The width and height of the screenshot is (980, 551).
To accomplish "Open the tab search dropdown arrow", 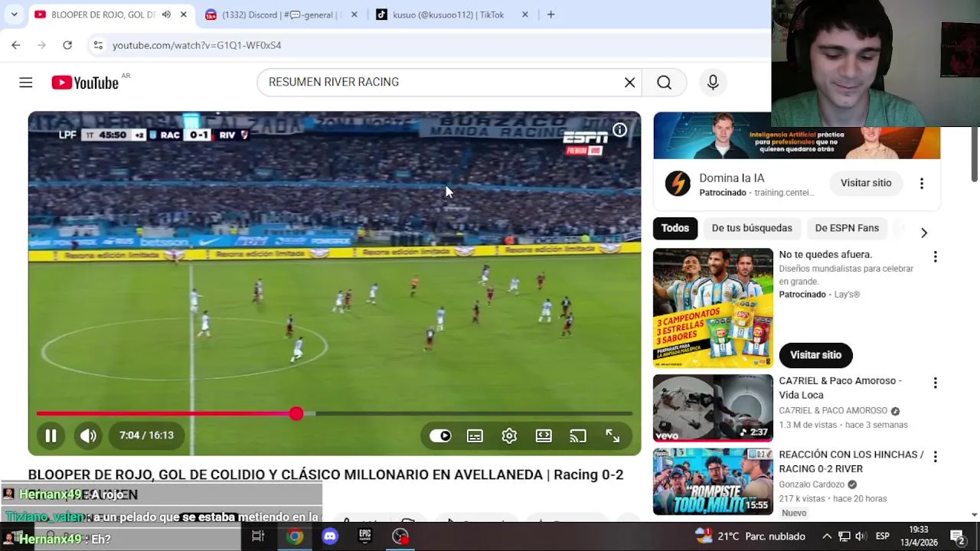I will pos(14,15).
